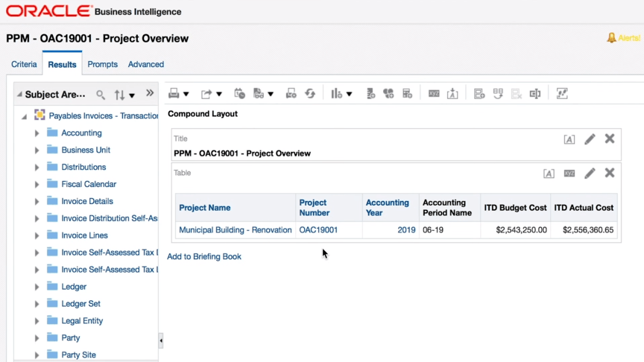Switch to the Results tab

(62, 65)
